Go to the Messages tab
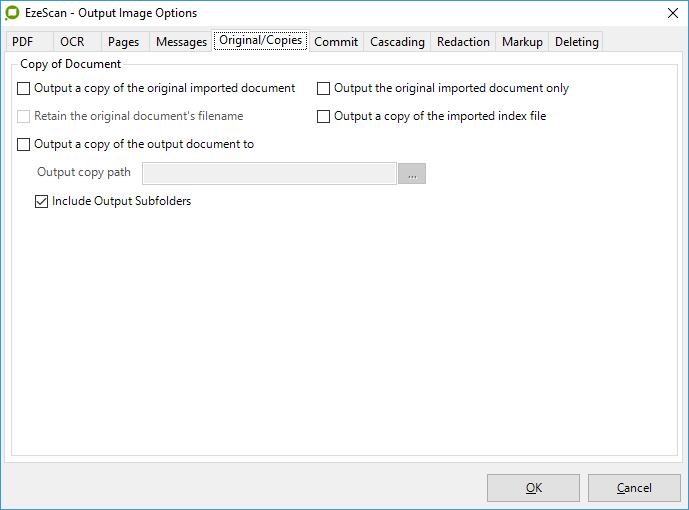This screenshot has width=689, height=510. coord(181,42)
